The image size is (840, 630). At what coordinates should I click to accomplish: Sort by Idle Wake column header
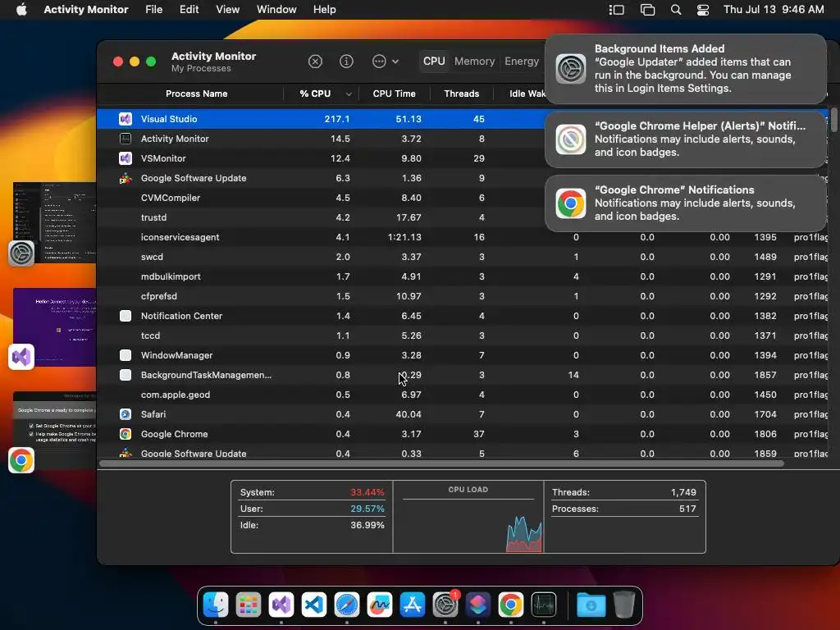click(x=527, y=94)
